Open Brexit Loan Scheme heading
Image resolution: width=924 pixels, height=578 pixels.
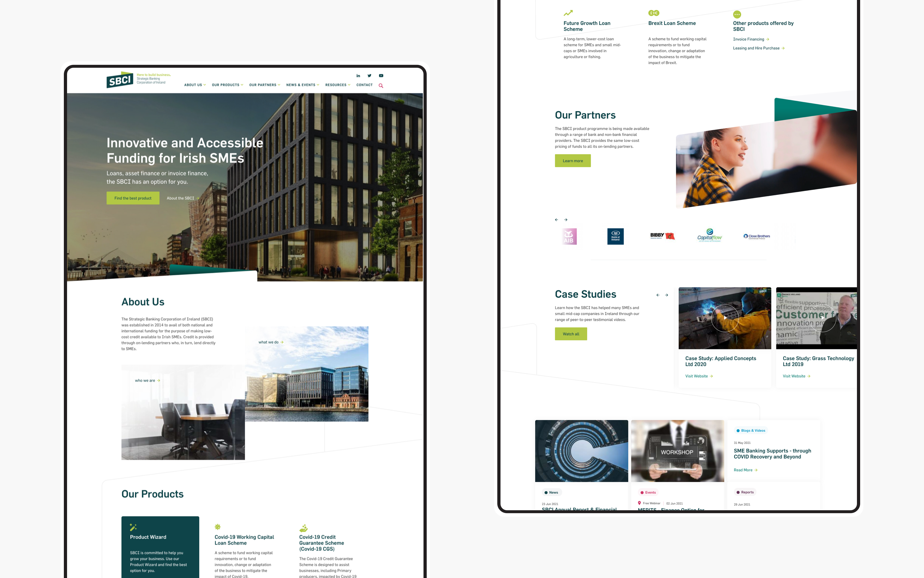click(x=672, y=23)
